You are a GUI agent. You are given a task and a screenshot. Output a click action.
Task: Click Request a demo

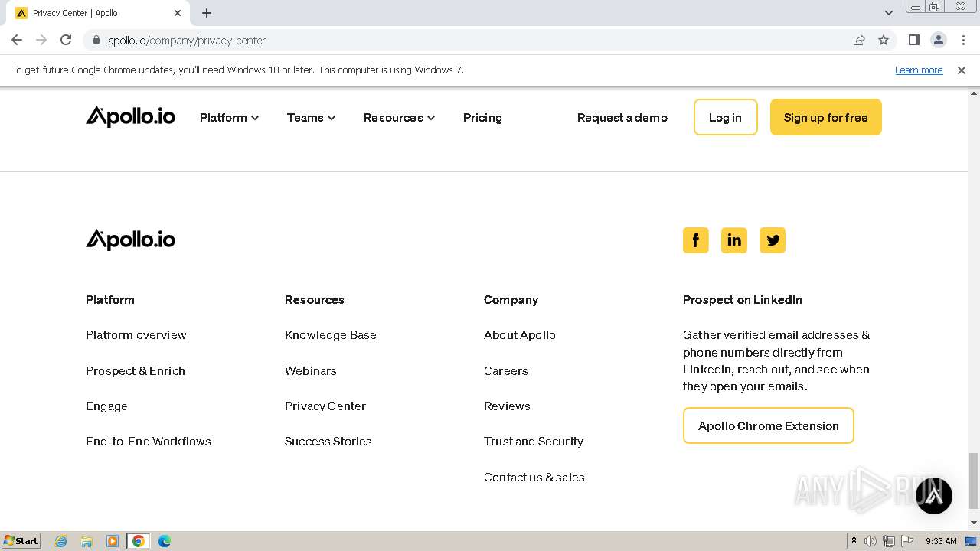coord(622,117)
